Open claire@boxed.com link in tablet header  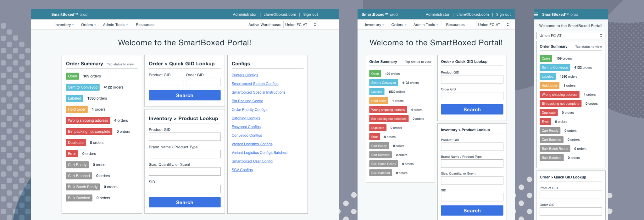473,14
